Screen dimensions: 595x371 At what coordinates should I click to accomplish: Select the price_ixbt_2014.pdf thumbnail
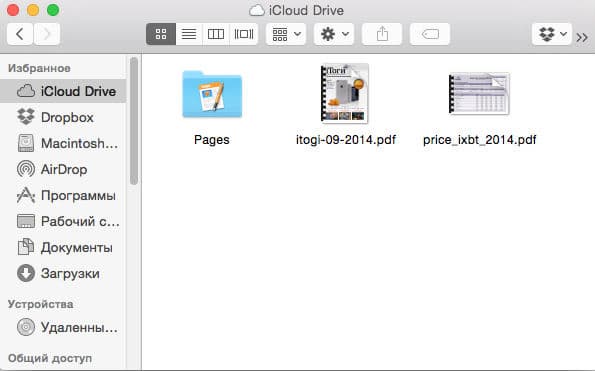[479, 93]
